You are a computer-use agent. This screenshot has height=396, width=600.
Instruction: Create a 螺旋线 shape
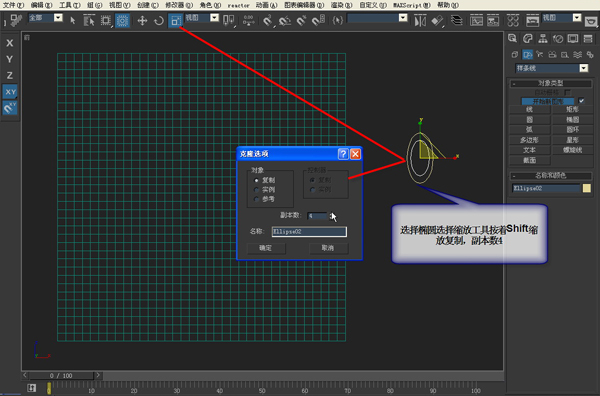click(572, 150)
